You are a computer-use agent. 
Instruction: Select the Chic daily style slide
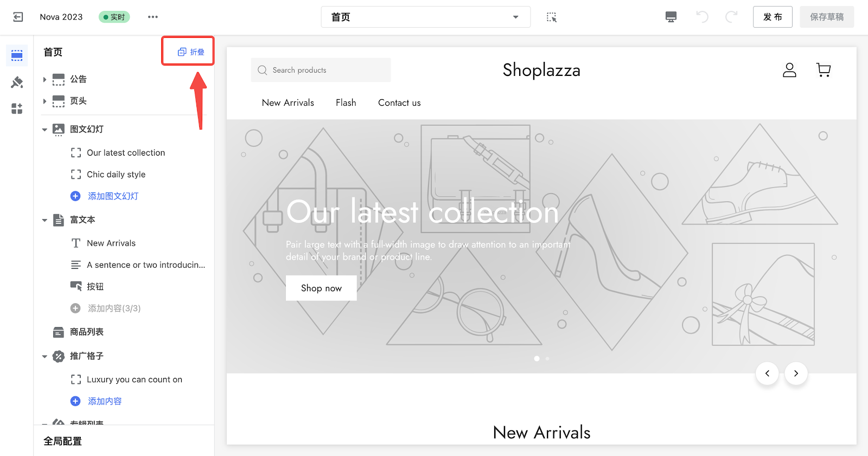pos(116,175)
